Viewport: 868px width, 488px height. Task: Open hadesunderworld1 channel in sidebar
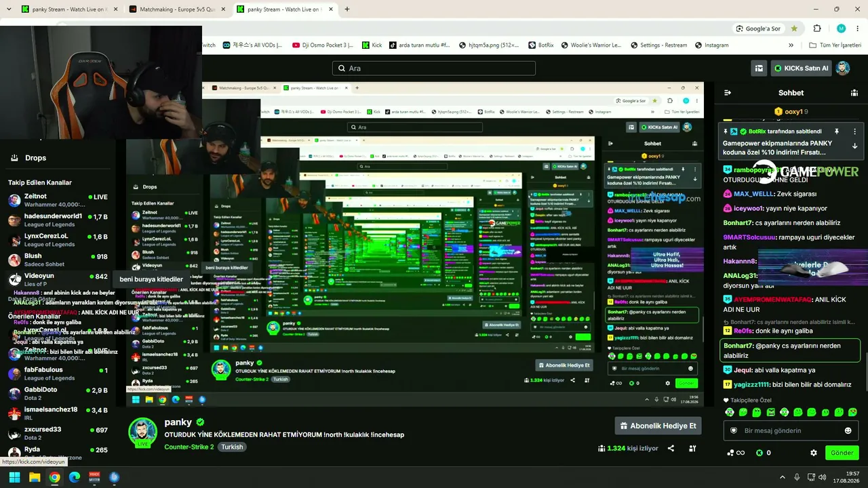coord(58,220)
